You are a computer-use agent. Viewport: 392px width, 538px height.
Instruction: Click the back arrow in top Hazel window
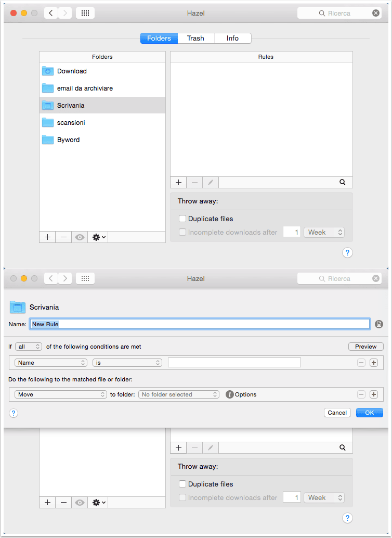[x=51, y=13]
